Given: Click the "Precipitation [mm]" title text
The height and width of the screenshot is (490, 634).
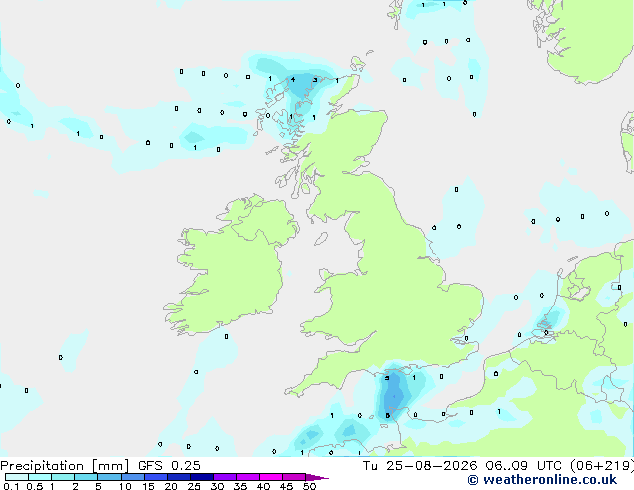Looking at the screenshot, I should tap(65, 466).
